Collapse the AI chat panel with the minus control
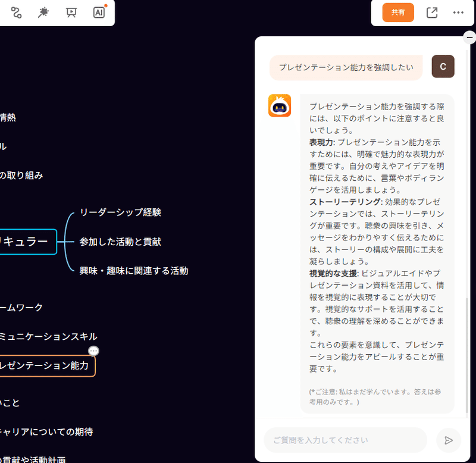This screenshot has width=476, height=463. tap(469, 37)
